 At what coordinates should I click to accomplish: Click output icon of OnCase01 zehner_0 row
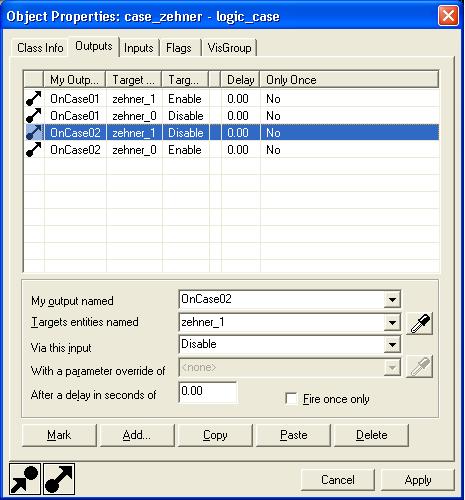(x=34, y=116)
